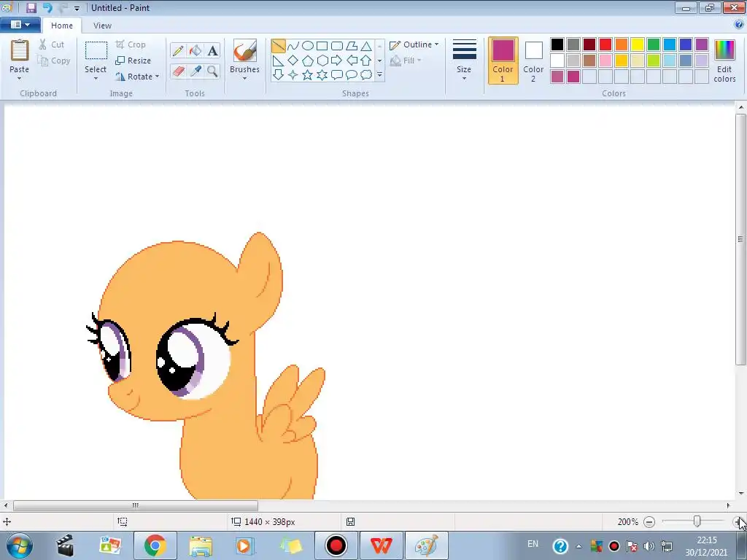This screenshot has width=747, height=560.
Task: Select the Color picker eyedropper tool
Action: [196, 71]
